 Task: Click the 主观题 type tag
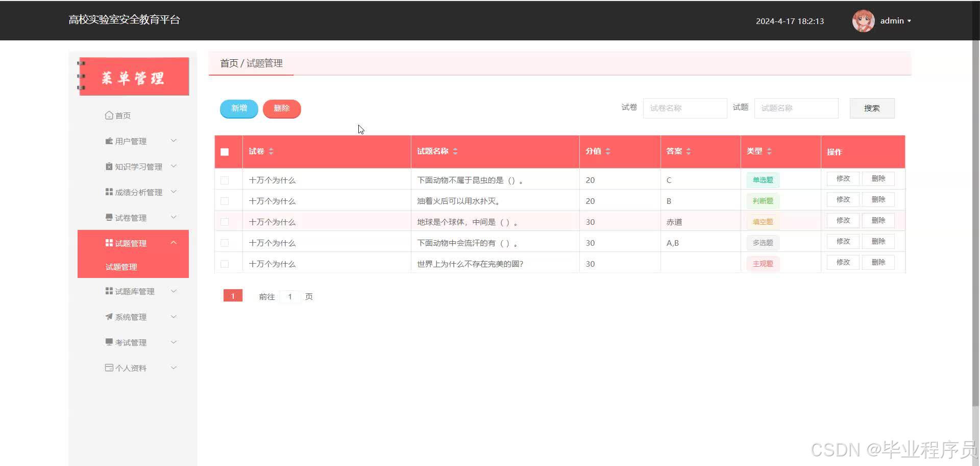coord(763,264)
